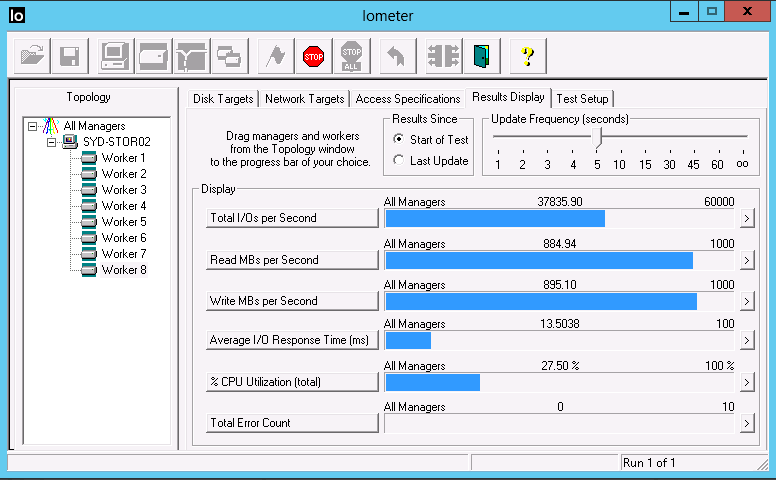The height and width of the screenshot is (480, 776).
Task: Select Worker 5 in topology tree
Action: (124, 222)
